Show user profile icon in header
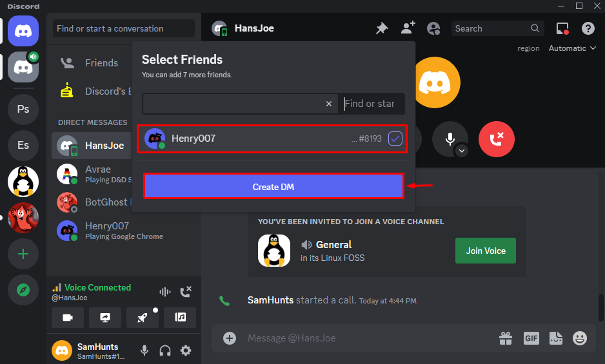This screenshot has width=605, height=364. [x=433, y=28]
